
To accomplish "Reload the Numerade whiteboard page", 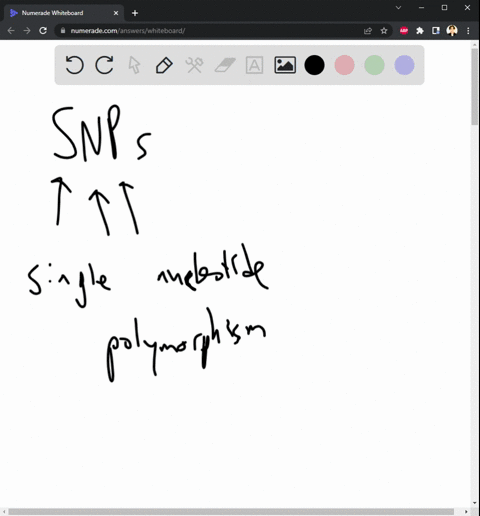I will pos(43,31).
